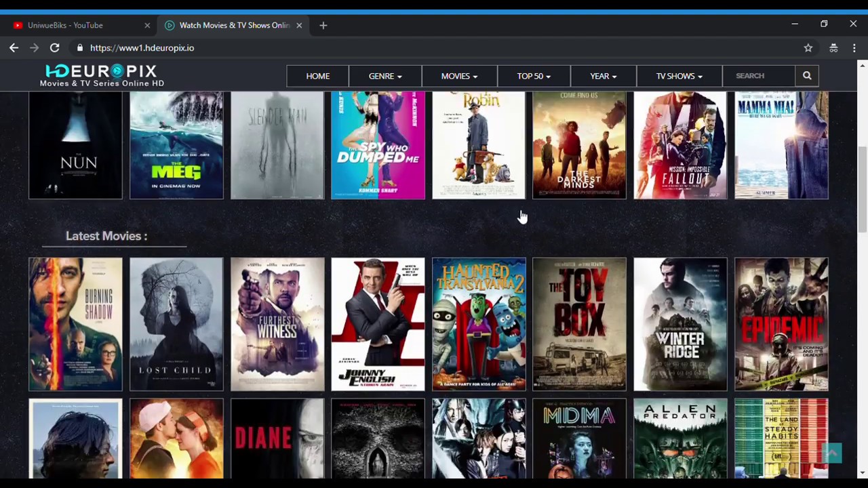
Task: Open the kissing couple movie poster
Action: (176, 439)
